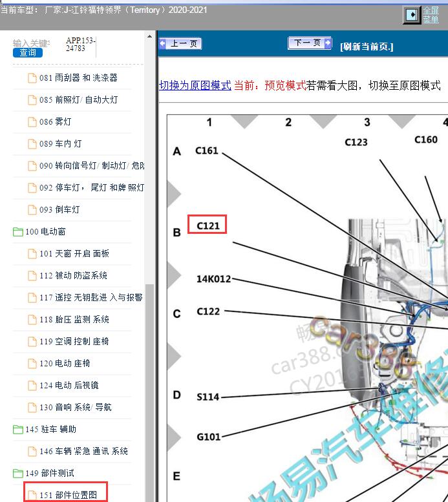
Task: Click 切换为原图模式 link
Action: coord(195,85)
